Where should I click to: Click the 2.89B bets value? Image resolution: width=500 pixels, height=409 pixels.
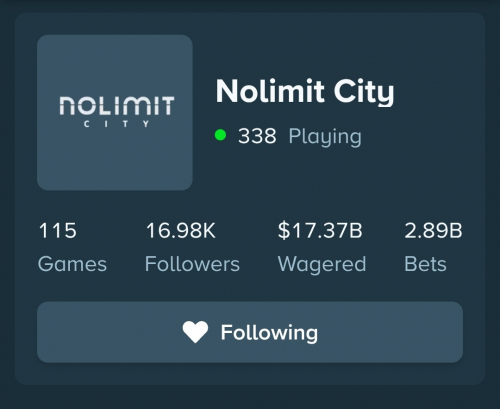[433, 231]
